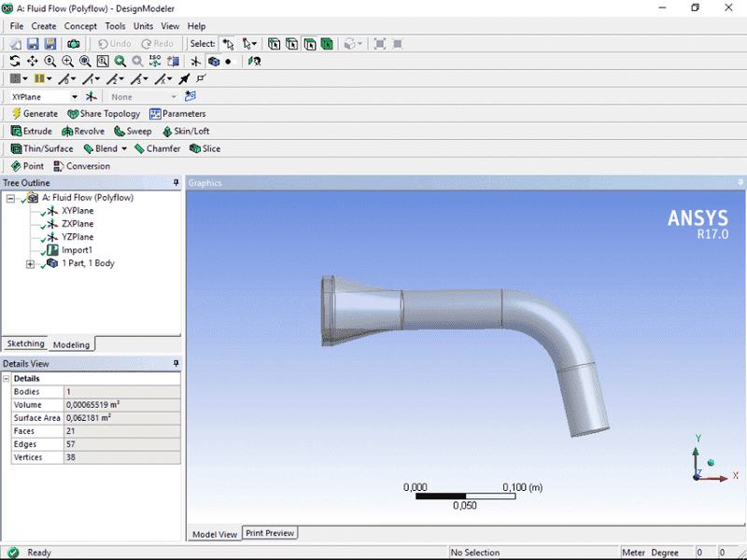Click the Save Project floppy disk icon

[33, 44]
